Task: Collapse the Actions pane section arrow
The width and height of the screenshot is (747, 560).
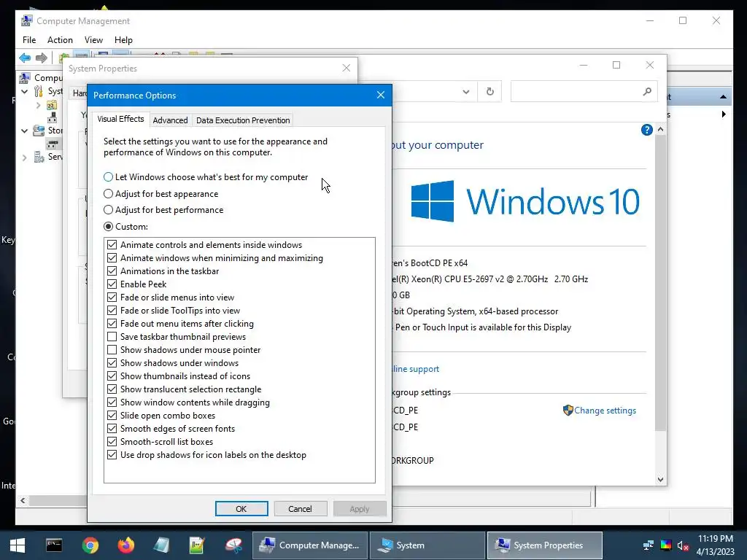Action: [x=723, y=97]
